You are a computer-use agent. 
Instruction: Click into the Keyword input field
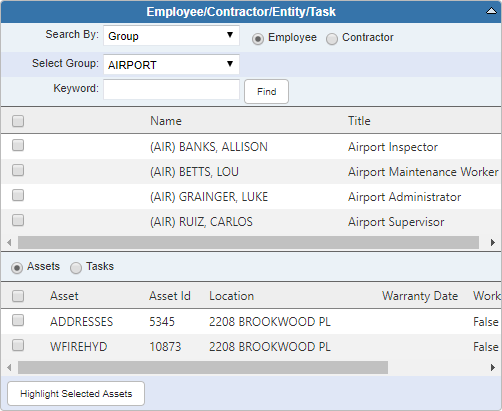(x=171, y=89)
